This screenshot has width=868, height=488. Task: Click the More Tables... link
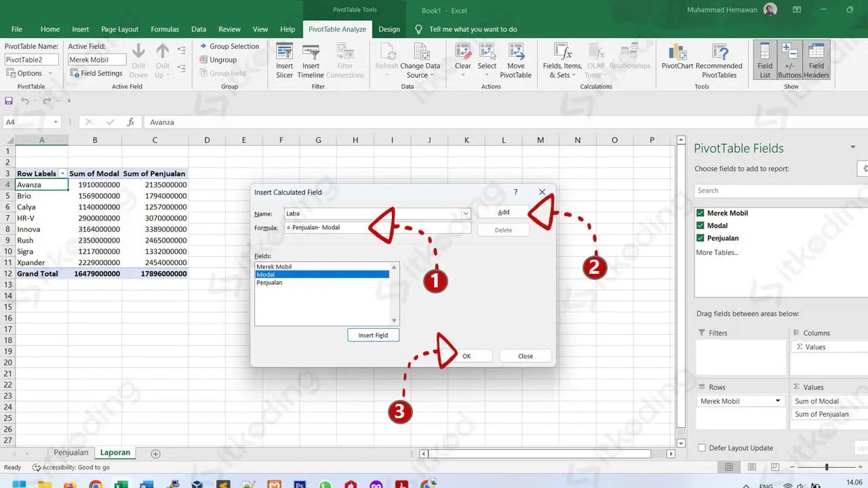pos(717,252)
